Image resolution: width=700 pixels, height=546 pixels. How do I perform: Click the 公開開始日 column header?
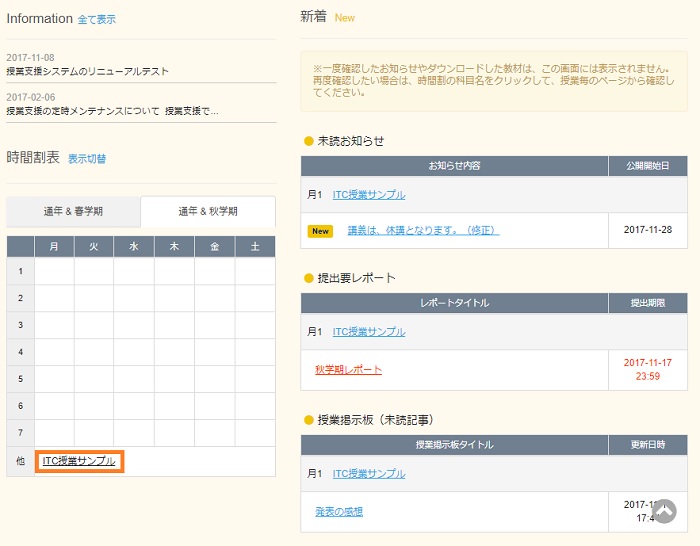tap(647, 165)
